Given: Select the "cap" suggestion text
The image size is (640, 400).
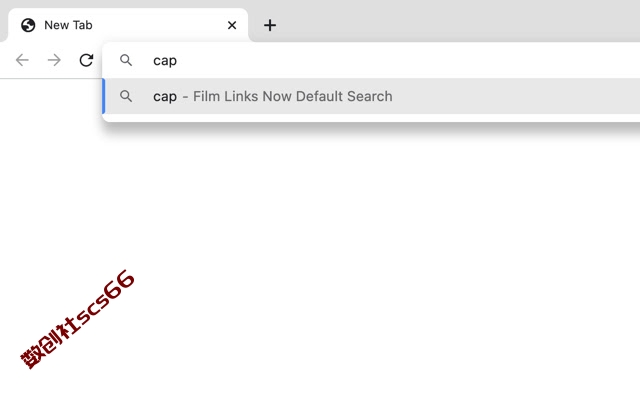Looking at the screenshot, I should click(165, 97).
